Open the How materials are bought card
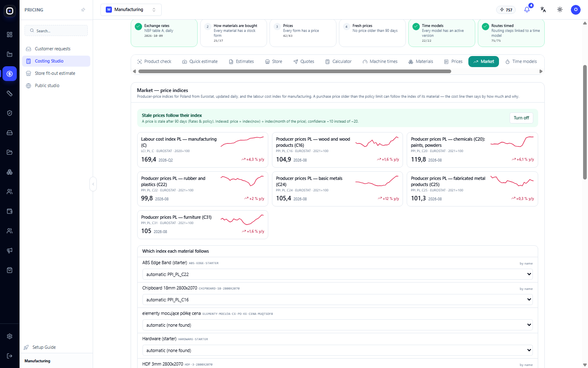This screenshot has width=588, height=368. click(234, 33)
